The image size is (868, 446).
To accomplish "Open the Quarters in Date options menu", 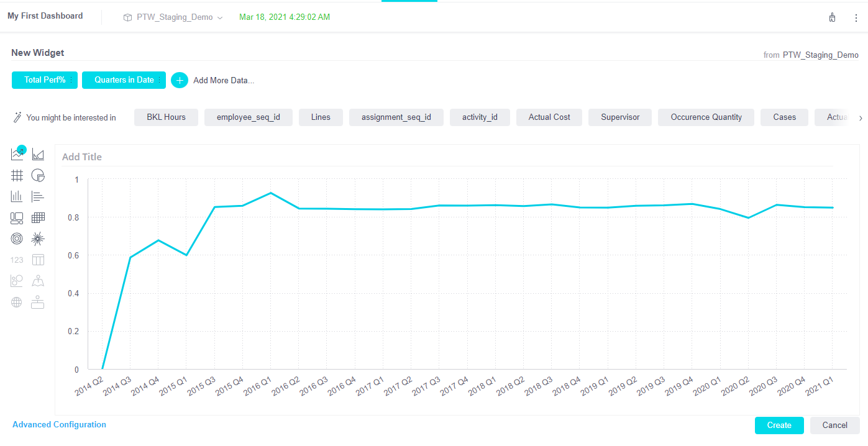I will pos(160,80).
